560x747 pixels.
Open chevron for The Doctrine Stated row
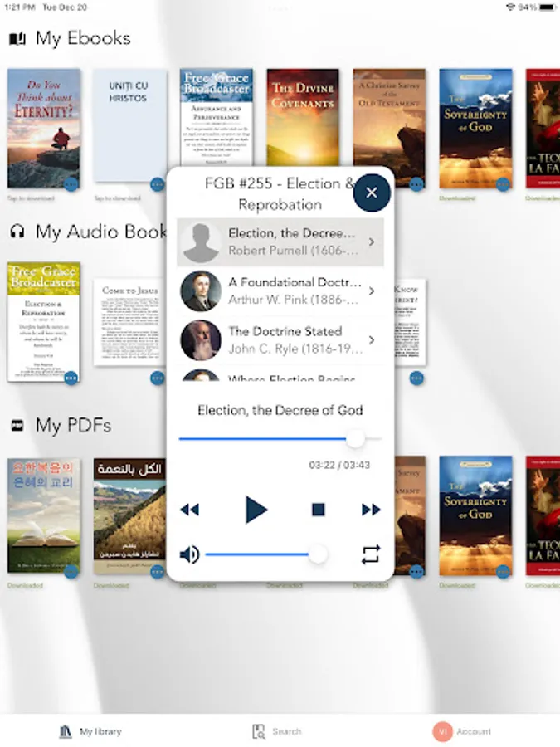click(x=372, y=340)
